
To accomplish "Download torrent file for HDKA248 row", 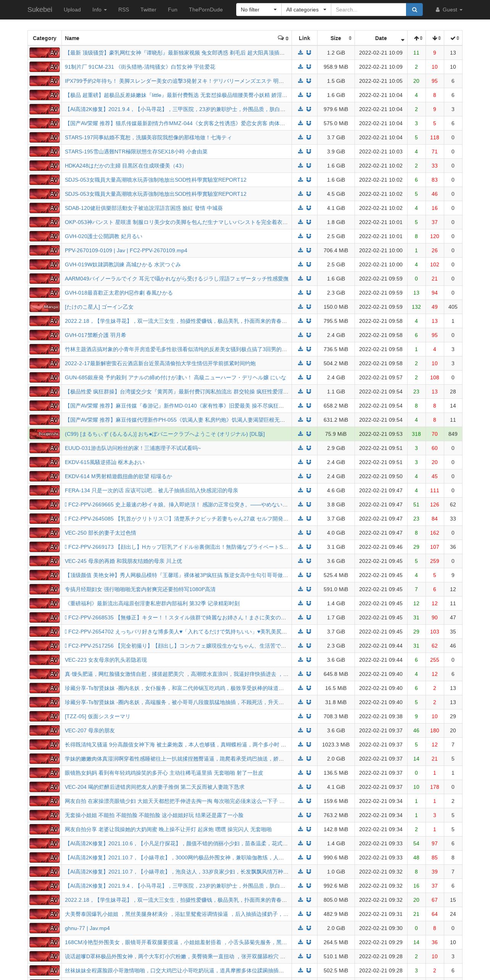I will click(300, 166).
